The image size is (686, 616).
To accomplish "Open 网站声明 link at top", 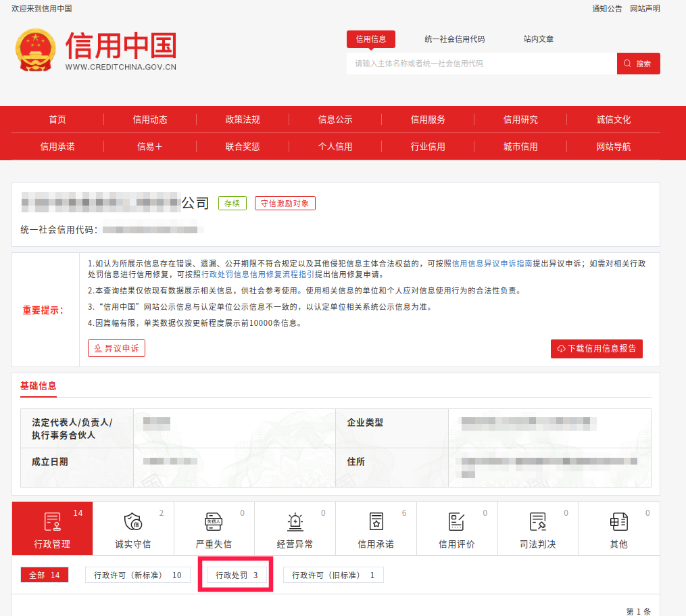I will coord(645,9).
